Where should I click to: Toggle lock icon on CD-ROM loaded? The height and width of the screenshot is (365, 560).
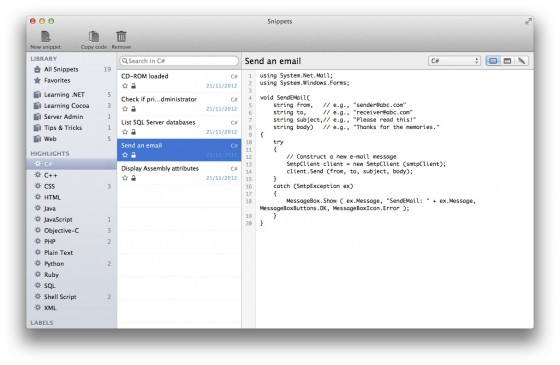[133, 86]
